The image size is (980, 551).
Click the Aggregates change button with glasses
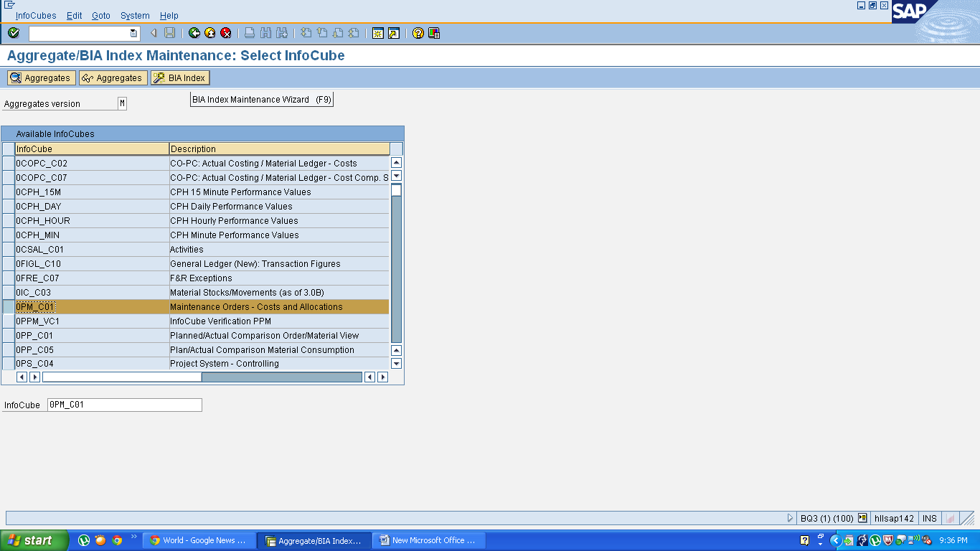pos(113,77)
